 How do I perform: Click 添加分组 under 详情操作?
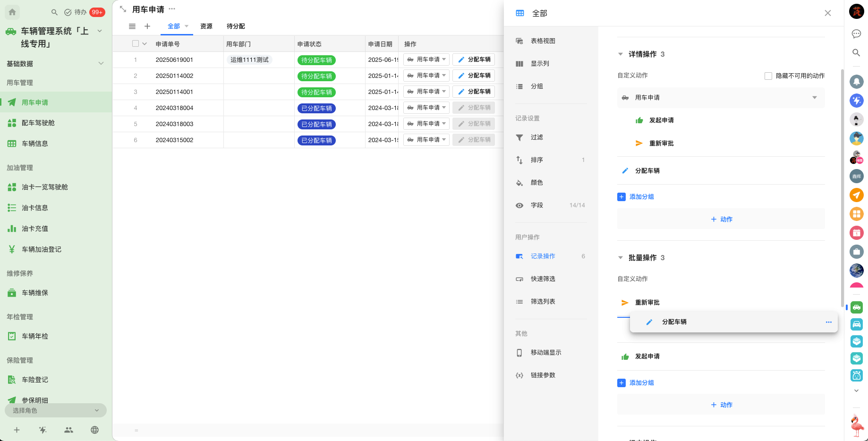(x=636, y=197)
